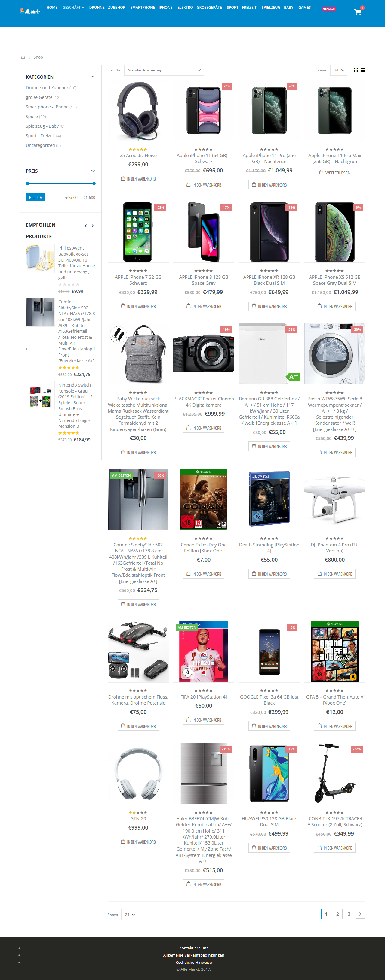
Task: Collapse the Preis filter section
Action: point(93,171)
